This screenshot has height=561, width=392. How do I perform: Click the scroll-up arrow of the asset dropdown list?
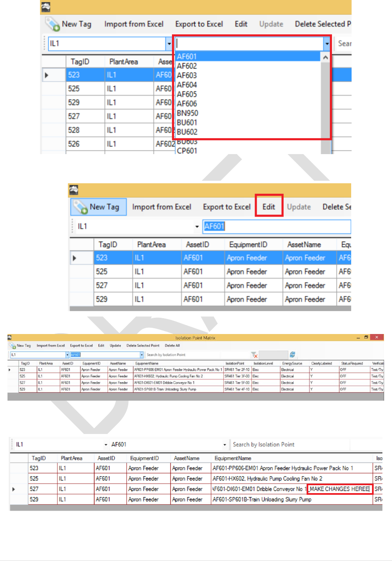tap(325, 57)
